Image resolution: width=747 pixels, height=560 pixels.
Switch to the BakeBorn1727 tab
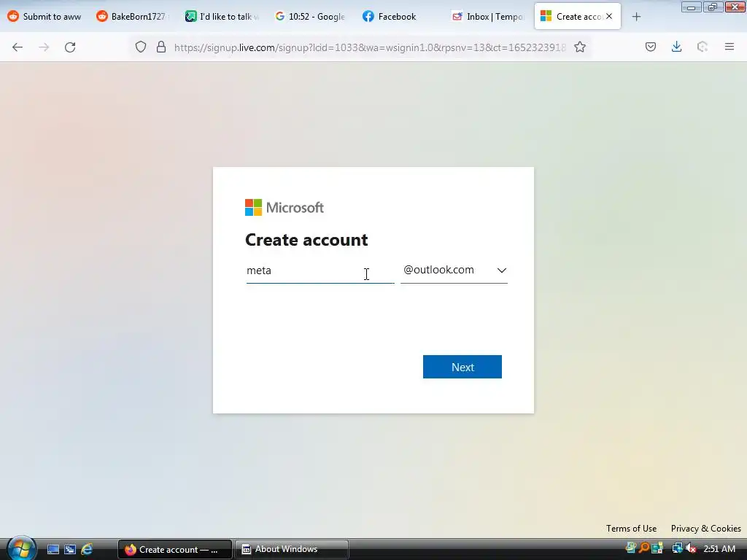pos(133,17)
